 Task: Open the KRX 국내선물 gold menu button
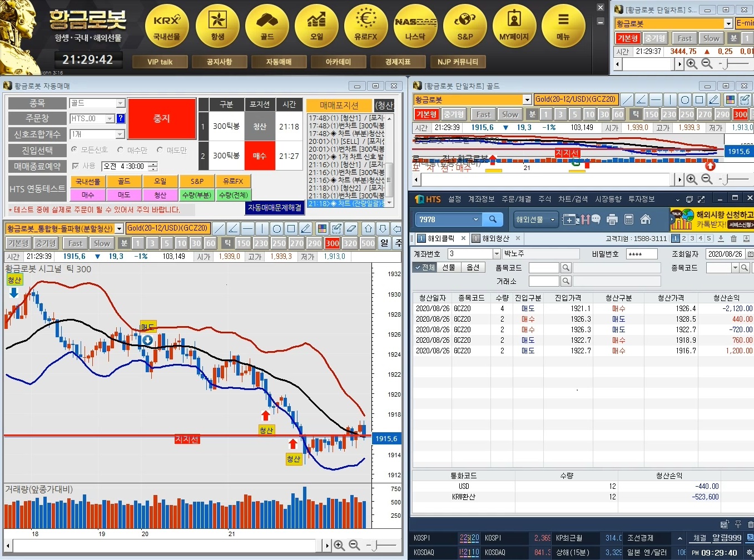[167, 26]
